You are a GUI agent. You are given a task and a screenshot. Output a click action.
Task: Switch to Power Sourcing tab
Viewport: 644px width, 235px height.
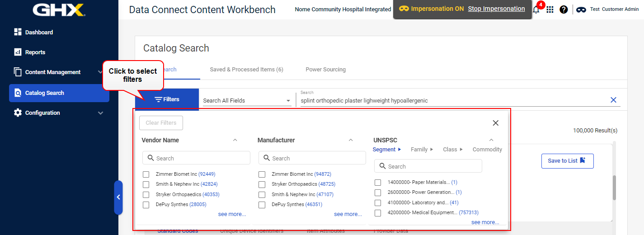[325, 70]
